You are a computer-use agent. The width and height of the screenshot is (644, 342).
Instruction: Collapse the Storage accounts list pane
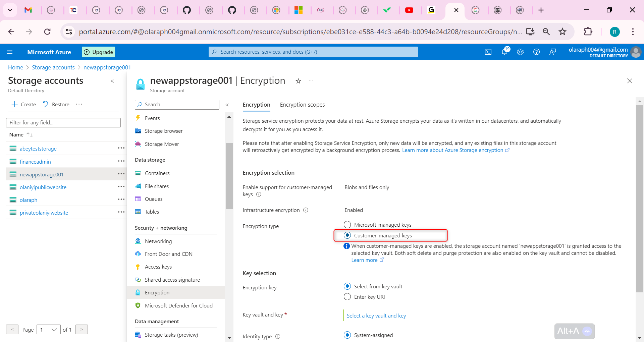(112, 81)
